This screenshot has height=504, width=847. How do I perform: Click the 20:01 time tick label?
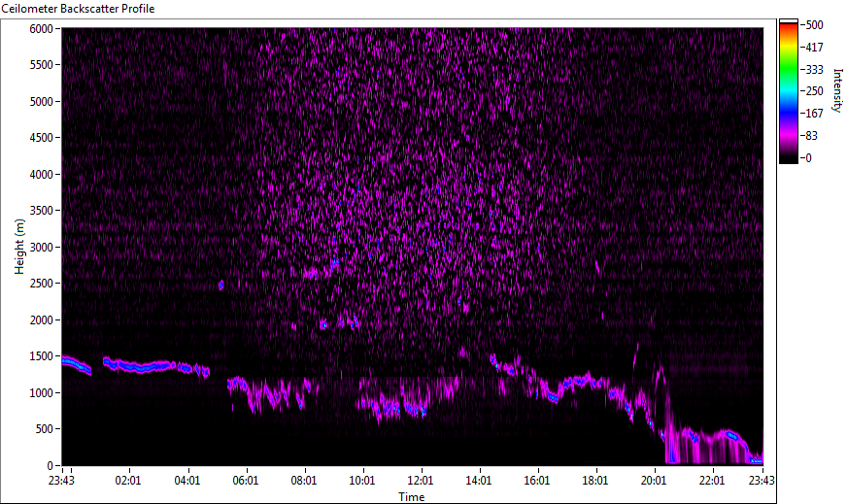click(654, 481)
